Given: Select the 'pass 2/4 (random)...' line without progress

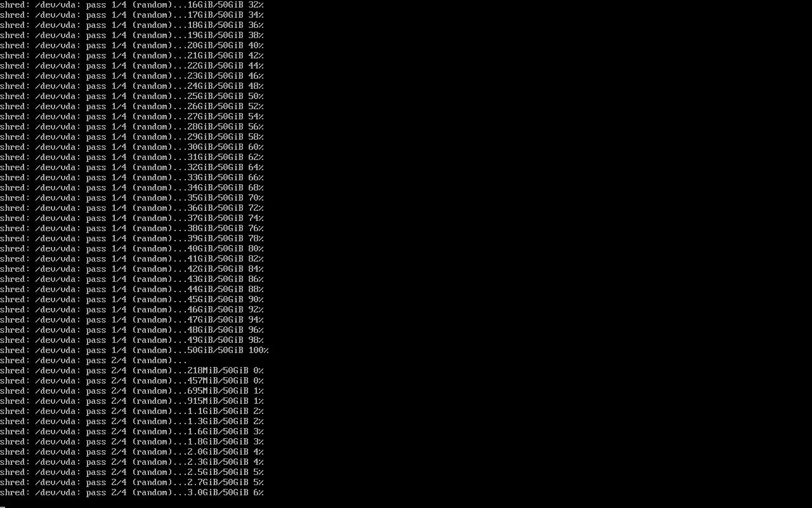Looking at the screenshot, I should pyautogui.click(x=94, y=360).
